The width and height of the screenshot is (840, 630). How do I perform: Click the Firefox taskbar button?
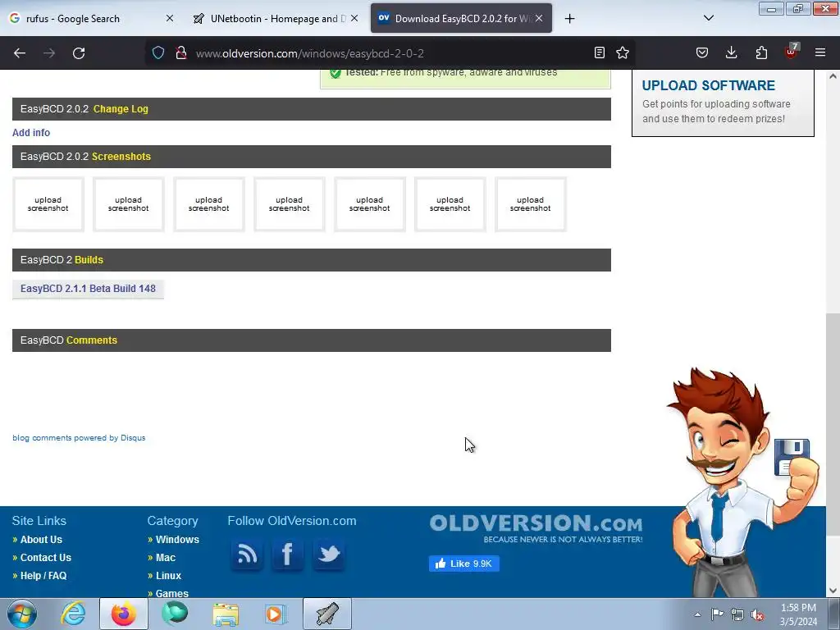124,614
